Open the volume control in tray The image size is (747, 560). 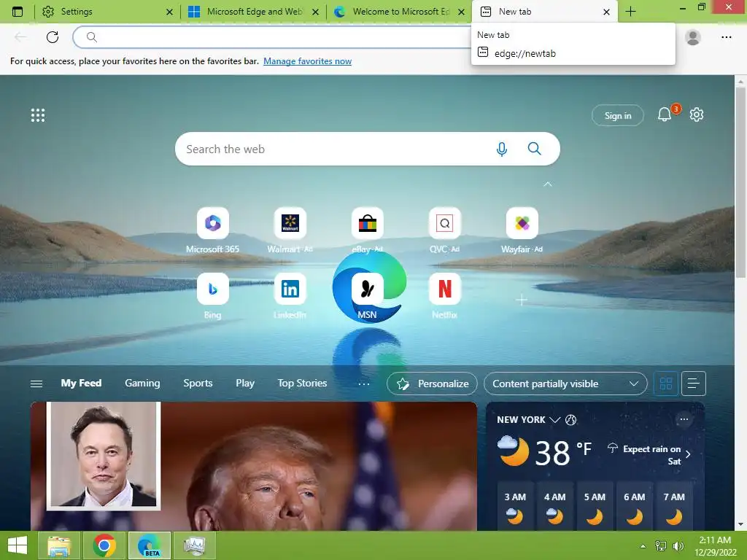pyautogui.click(x=678, y=546)
